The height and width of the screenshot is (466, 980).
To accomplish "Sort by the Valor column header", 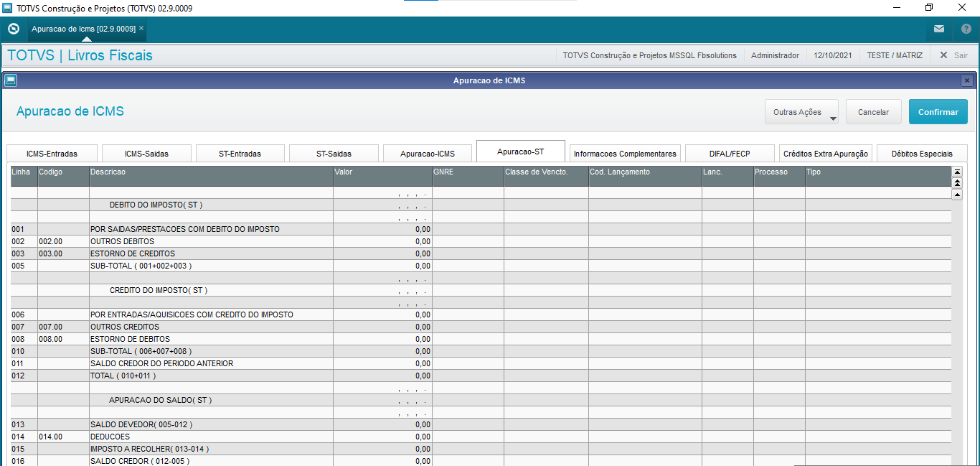I will coord(382,172).
